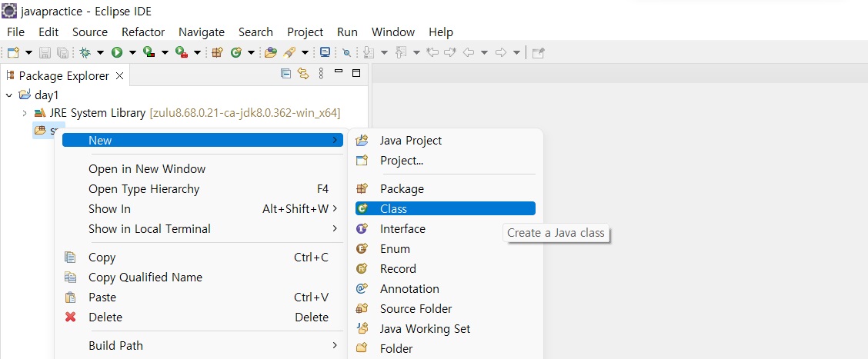The image size is (868, 359).
Task: Open the Navigate menu
Action: [x=202, y=32]
